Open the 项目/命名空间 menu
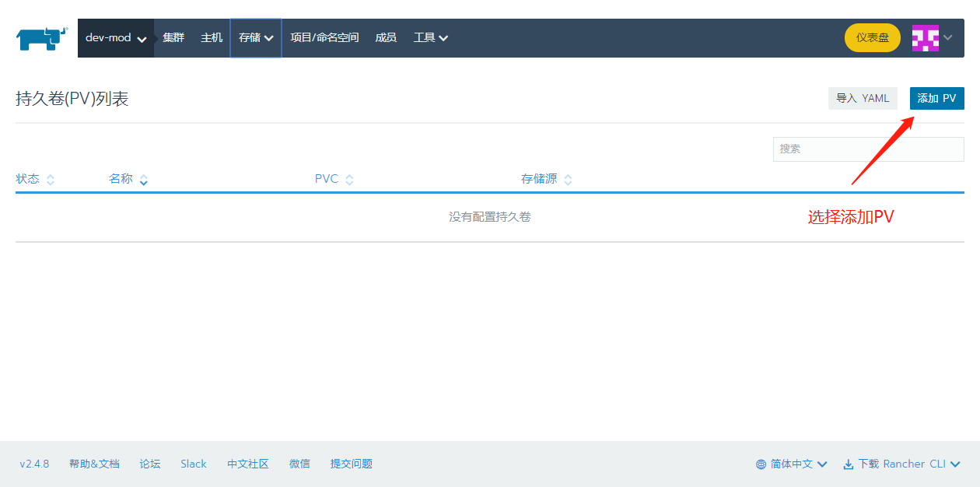Viewport: 980px width, 487px height. 324,37
